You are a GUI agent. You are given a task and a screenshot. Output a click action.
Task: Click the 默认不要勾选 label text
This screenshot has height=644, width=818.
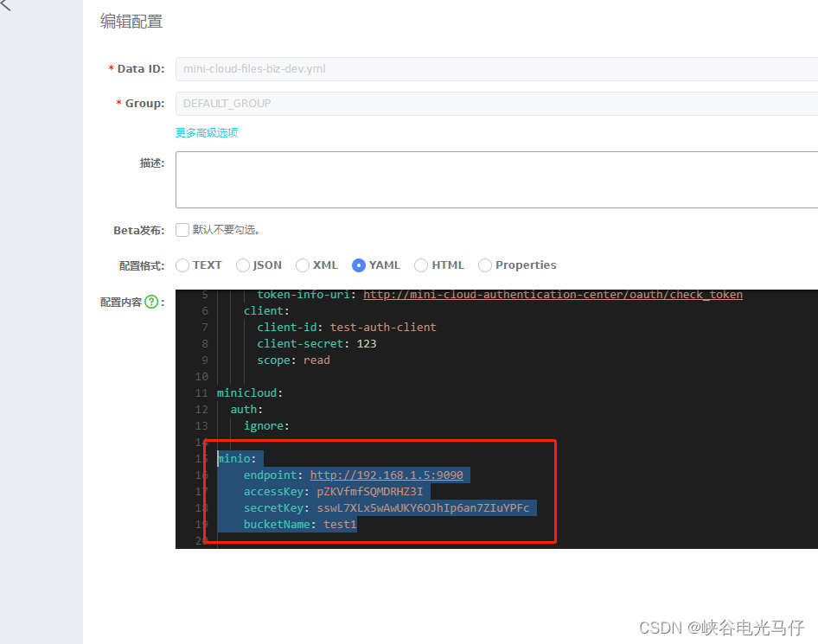226,230
